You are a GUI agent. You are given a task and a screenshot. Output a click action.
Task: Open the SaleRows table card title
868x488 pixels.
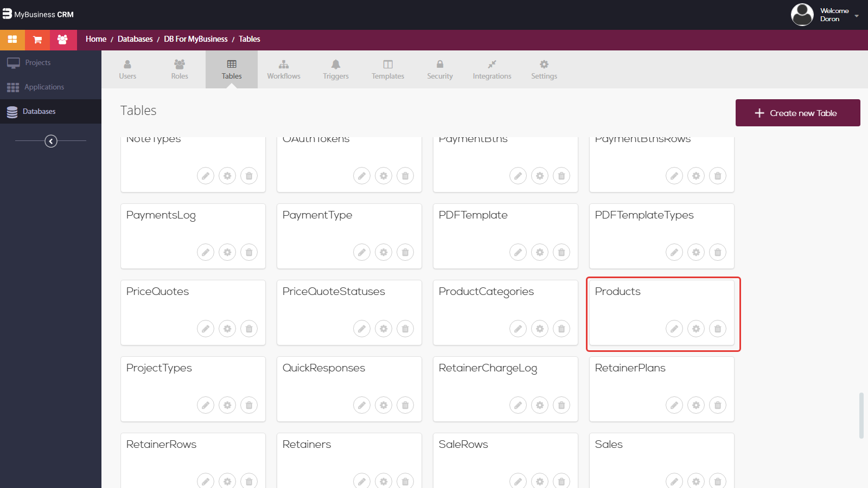(463, 444)
